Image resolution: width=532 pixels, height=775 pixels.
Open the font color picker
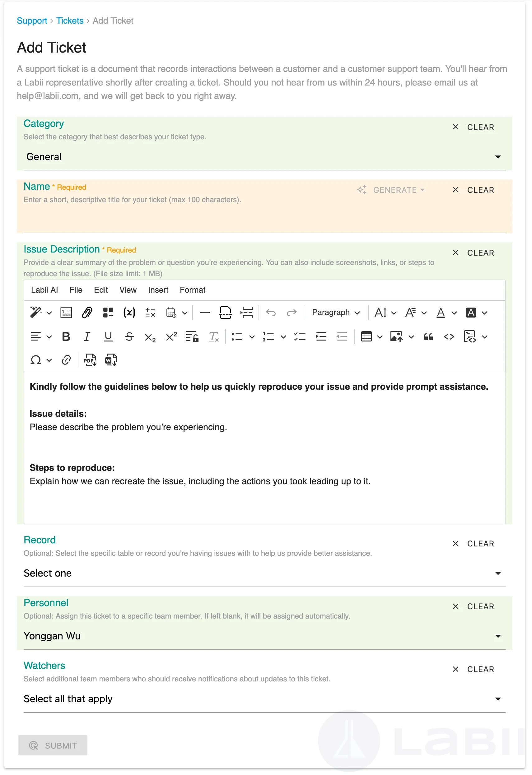click(441, 313)
